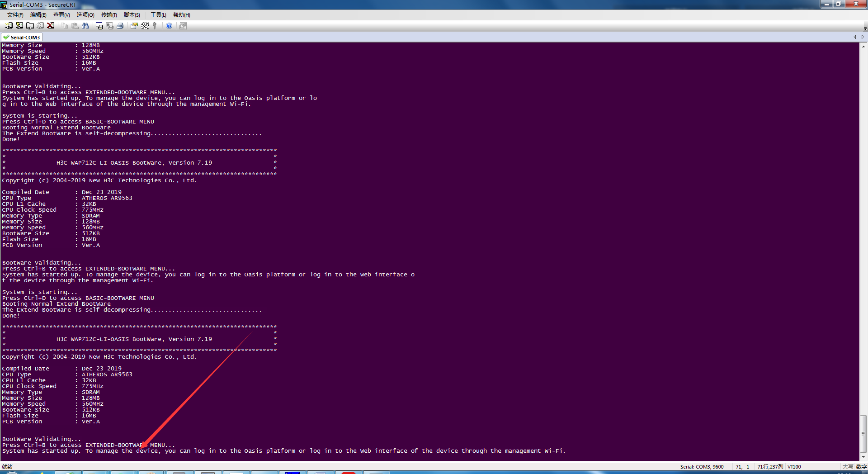Expand the toolbar overflow chevron
Viewport: 868px width, 474px height.
click(x=865, y=28)
